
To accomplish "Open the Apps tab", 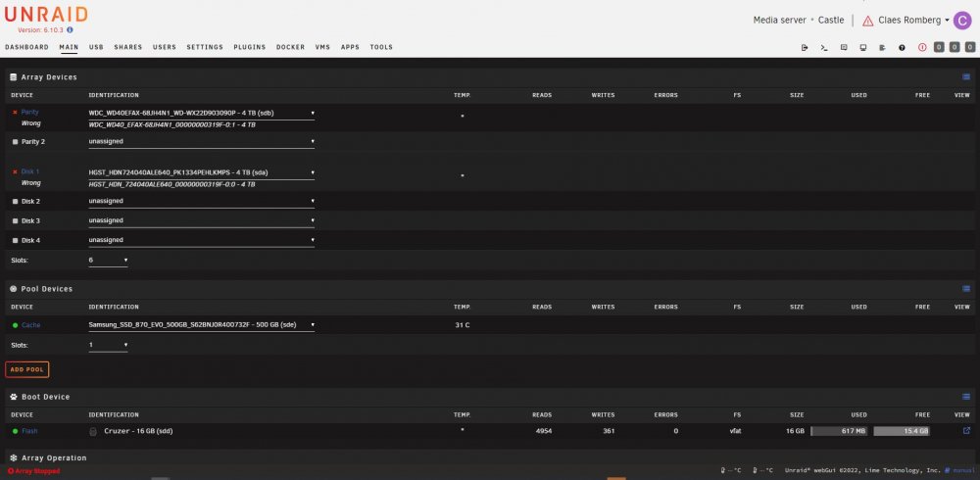I will (x=350, y=47).
